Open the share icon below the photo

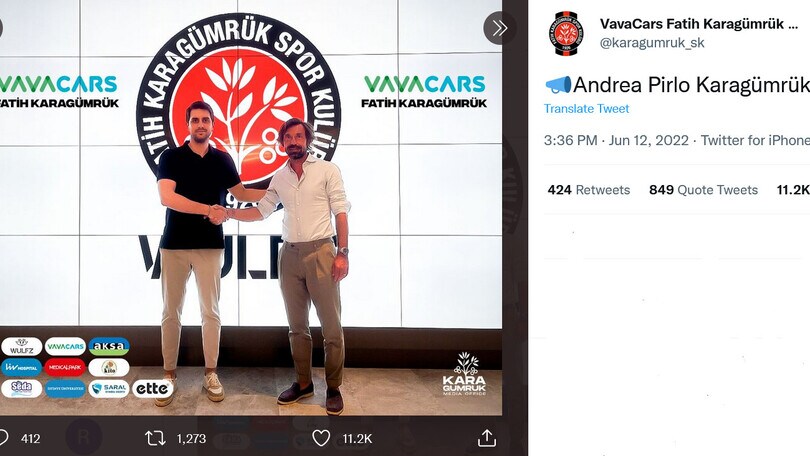pyautogui.click(x=487, y=438)
